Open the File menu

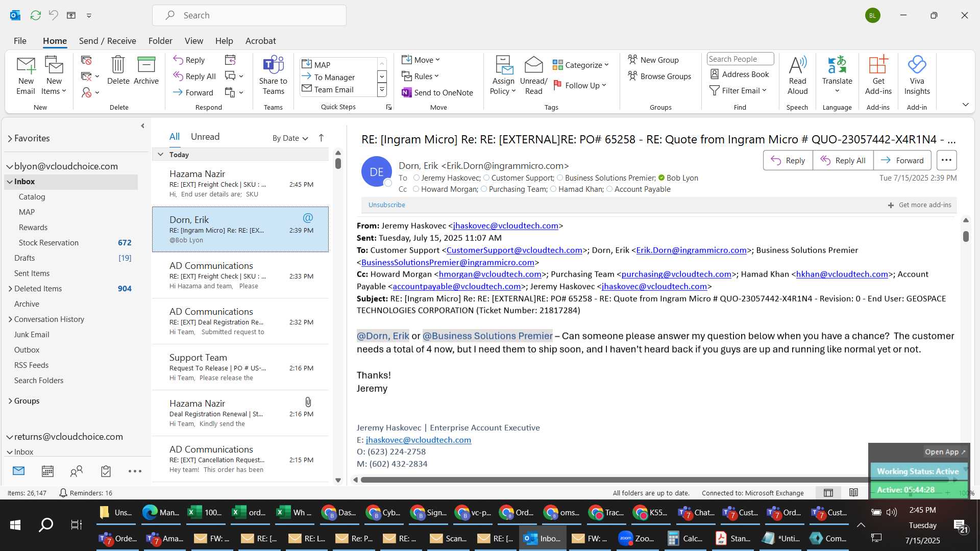pos(20,41)
